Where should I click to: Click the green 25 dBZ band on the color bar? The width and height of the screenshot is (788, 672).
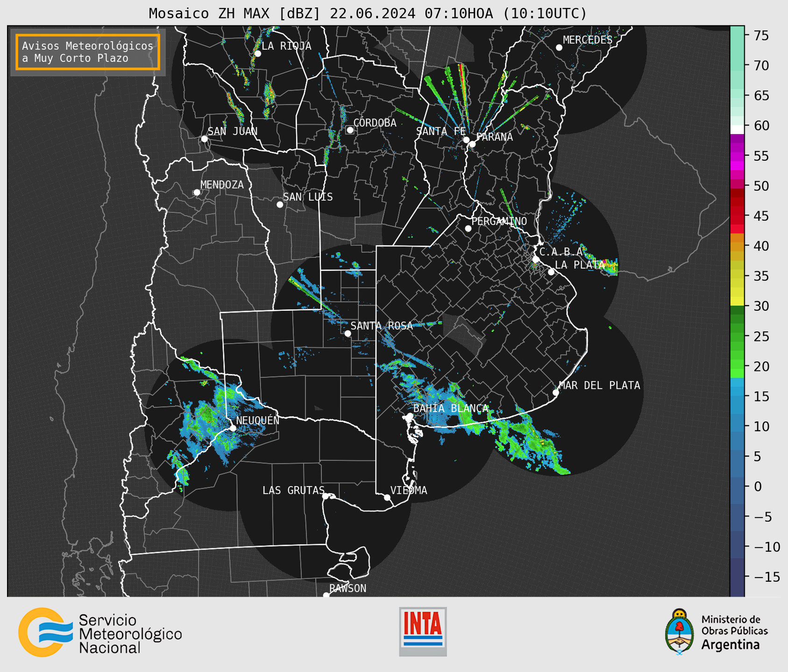point(737,336)
